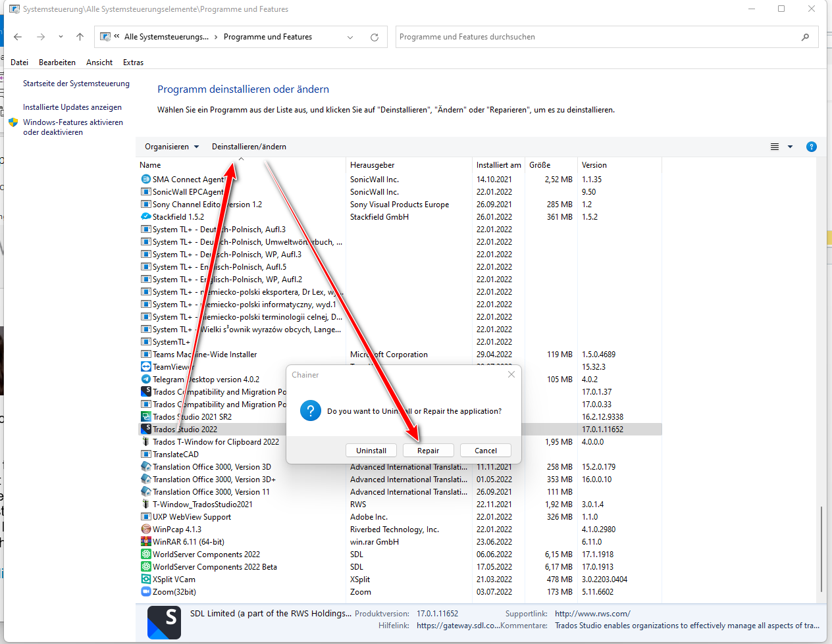Click Deinstallieren/ändern in the toolbar

pyautogui.click(x=249, y=147)
